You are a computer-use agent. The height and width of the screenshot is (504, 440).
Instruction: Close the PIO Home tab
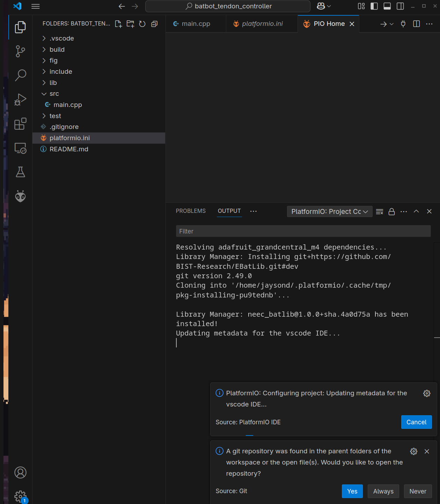[352, 24]
